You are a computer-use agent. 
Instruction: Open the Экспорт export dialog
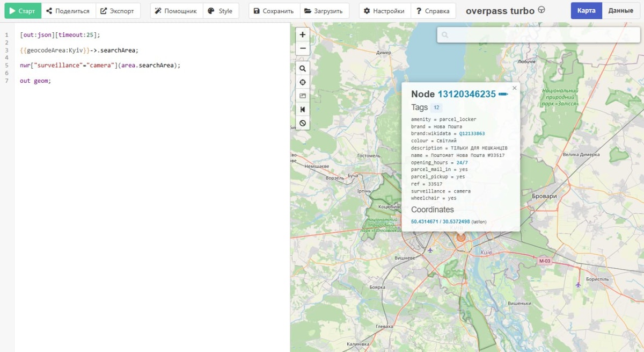click(x=119, y=11)
